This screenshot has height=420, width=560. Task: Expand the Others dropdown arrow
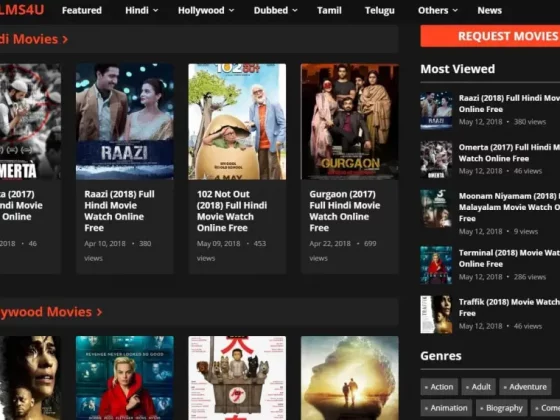[455, 11]
